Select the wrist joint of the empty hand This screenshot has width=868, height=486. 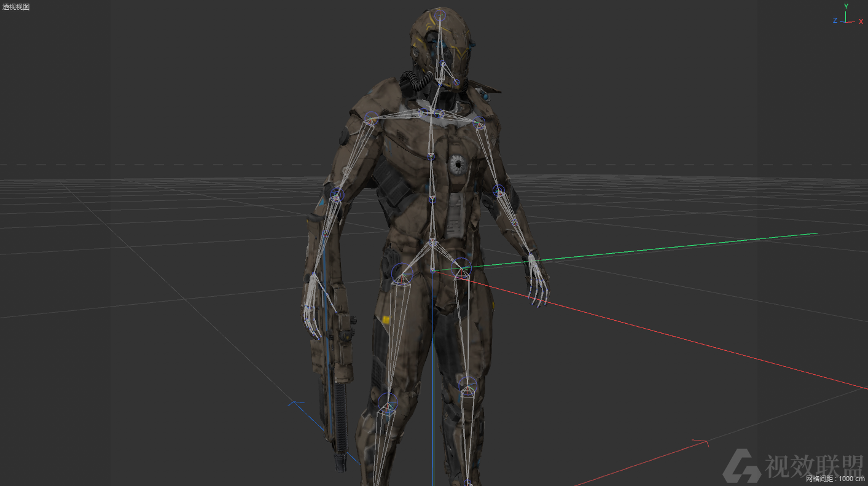[531, 254]
